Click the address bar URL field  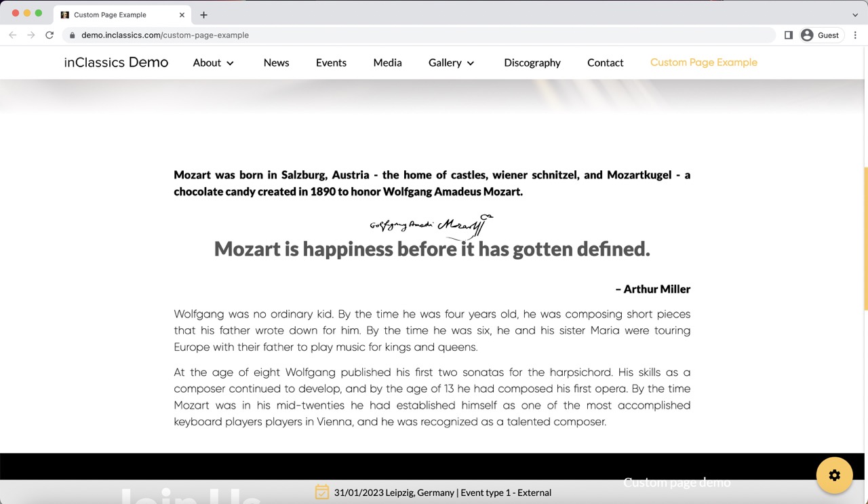(x=419, y=35)
